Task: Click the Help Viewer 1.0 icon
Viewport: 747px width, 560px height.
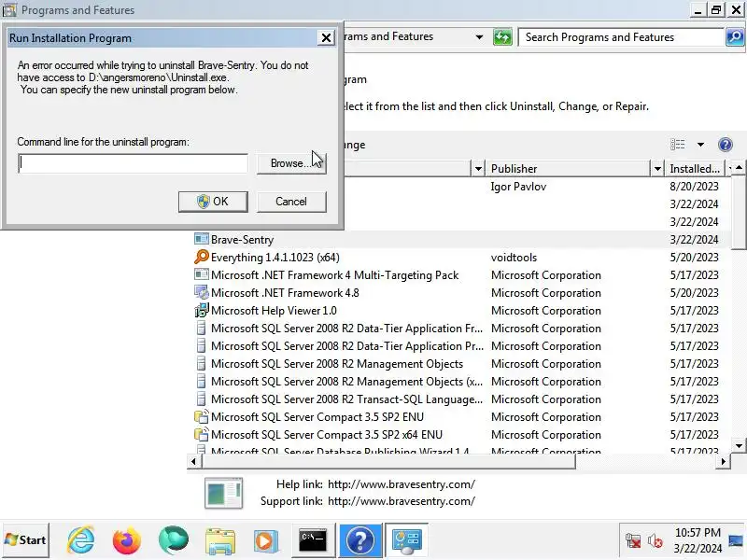Action: click(x=202, y=311)
